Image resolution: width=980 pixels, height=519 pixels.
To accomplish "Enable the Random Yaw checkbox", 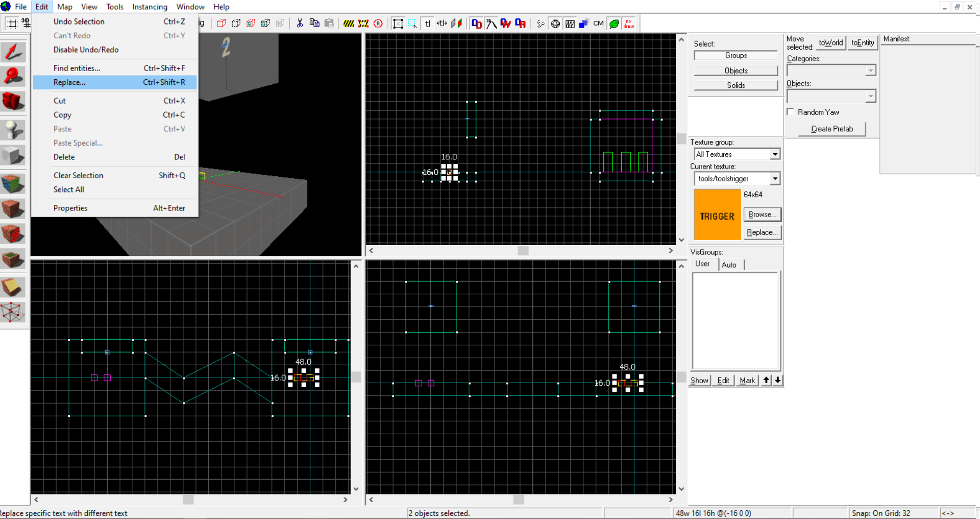I will tap(791, 112).
